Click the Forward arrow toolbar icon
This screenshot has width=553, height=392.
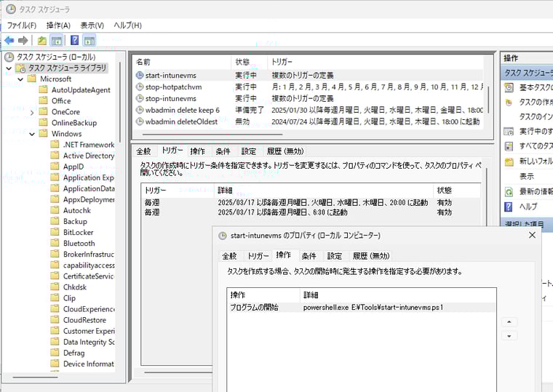[23, 41]
